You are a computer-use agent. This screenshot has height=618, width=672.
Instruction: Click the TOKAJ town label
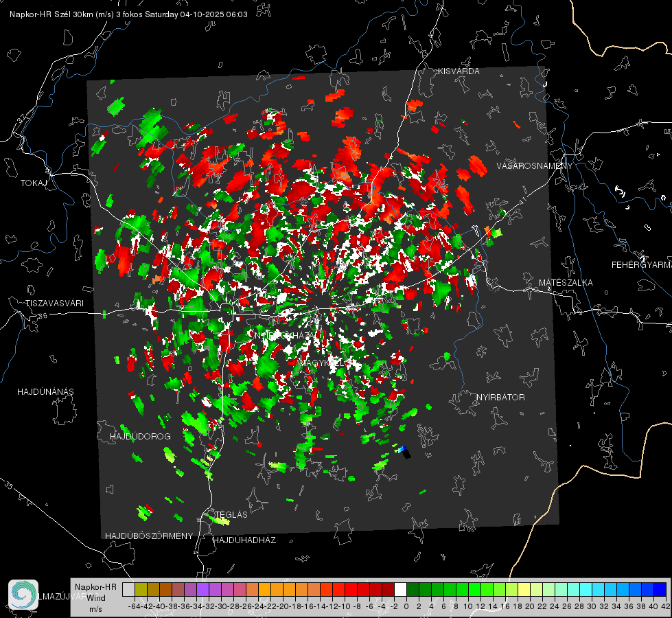[x=34, y=183]
